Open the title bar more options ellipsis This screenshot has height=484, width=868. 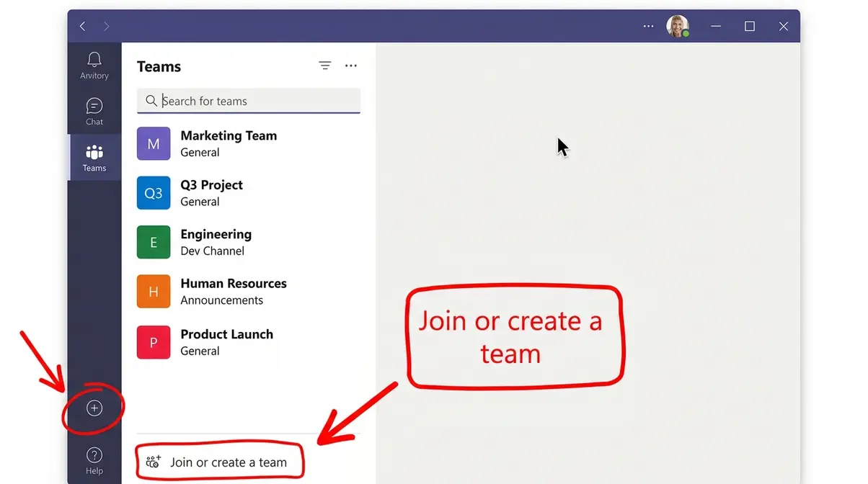click(x=648, y=26)
